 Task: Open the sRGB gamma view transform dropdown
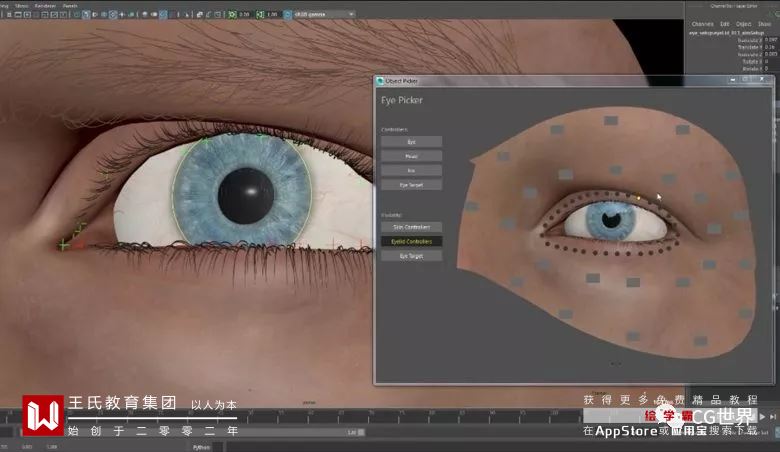click(x=324, y=14)
